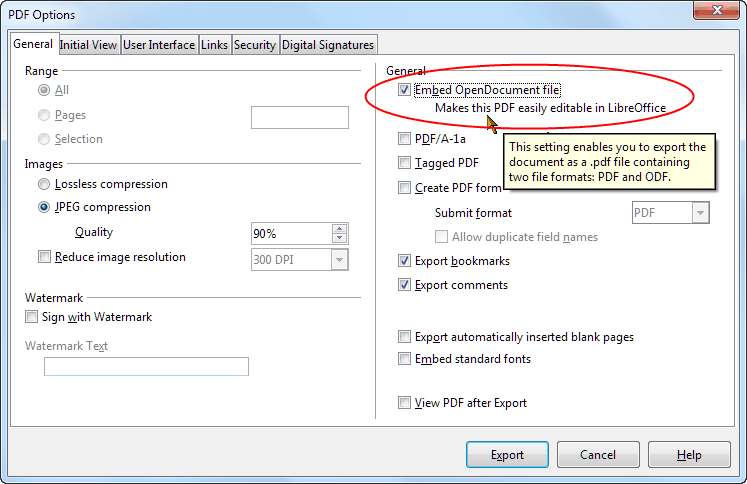Viewport: 747px width, 484px height.
Task: Open the image resolution DPI dropdown
Action: coord(339,260)
